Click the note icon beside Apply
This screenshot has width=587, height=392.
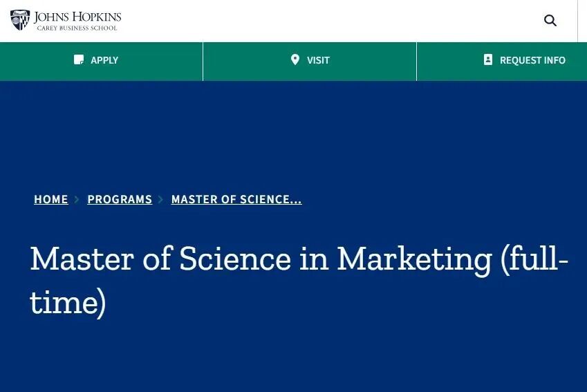coord(79,60)
